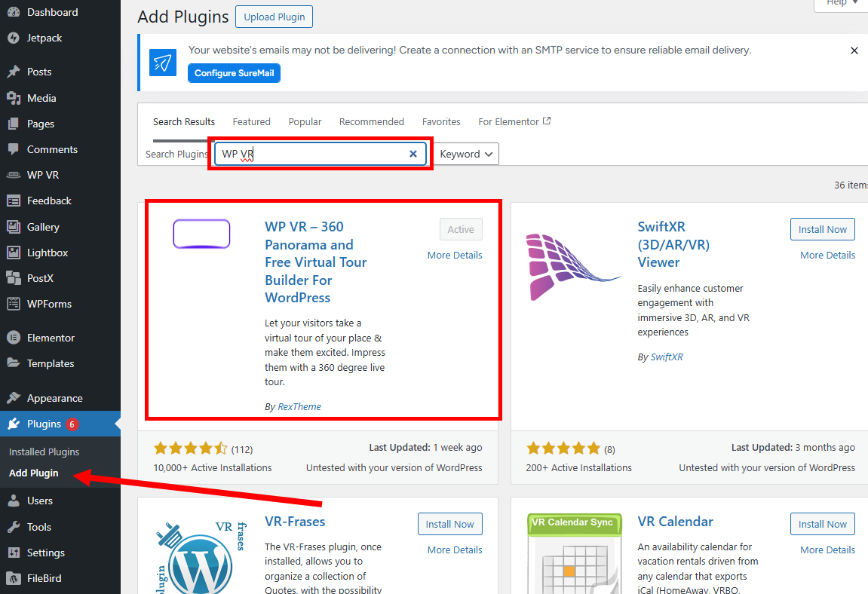Click the Posts pushpin icon
Screen dimensions: 868x594
(14, 72)
